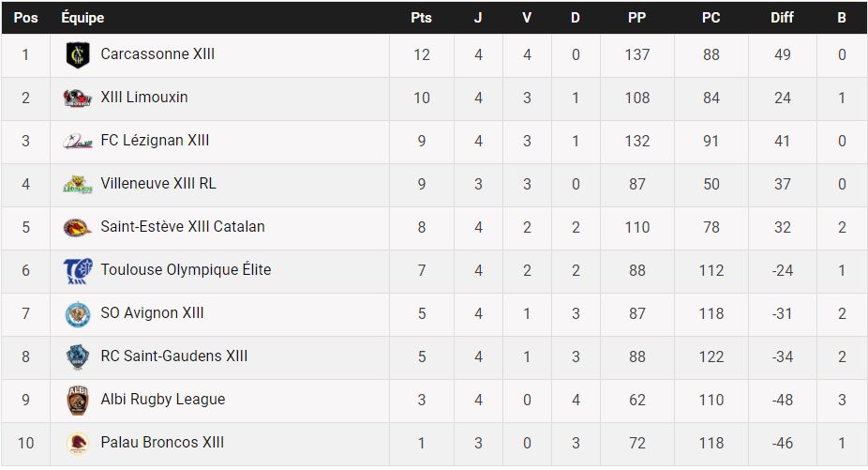868x470 pixels.
Task: Sort by the PC column header
Action: click(711, 18)
